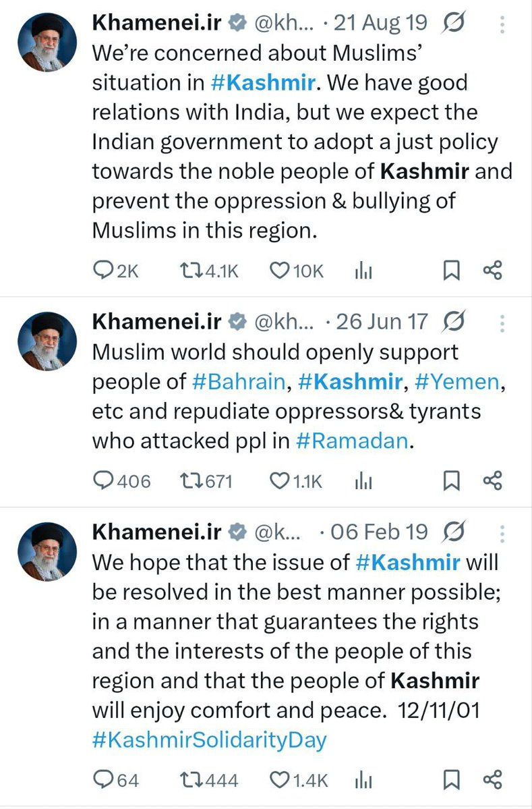The height and width of the screenshot is (809, 532).
Task: Like the 26 Jun 17 tweet
Action: [279, 481]
